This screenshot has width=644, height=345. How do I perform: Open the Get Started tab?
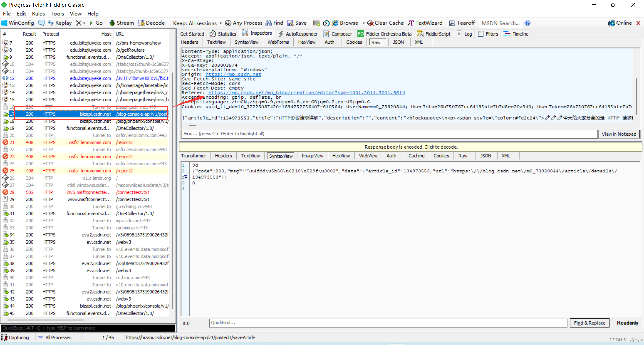(192, 34)
